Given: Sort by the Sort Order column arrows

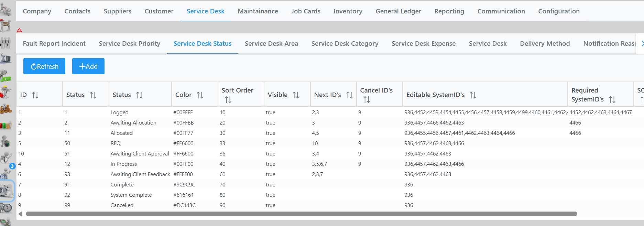Looking at the screenshot, I should [228, 100].
